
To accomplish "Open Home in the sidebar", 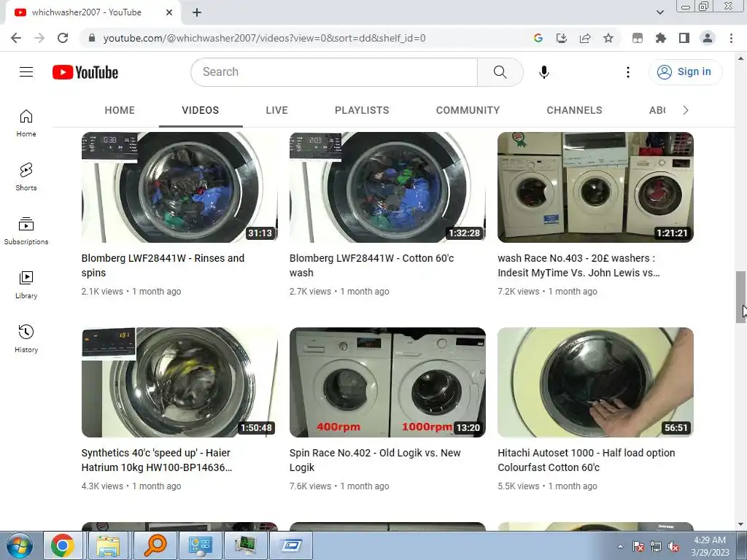I will tap(26, 122).
